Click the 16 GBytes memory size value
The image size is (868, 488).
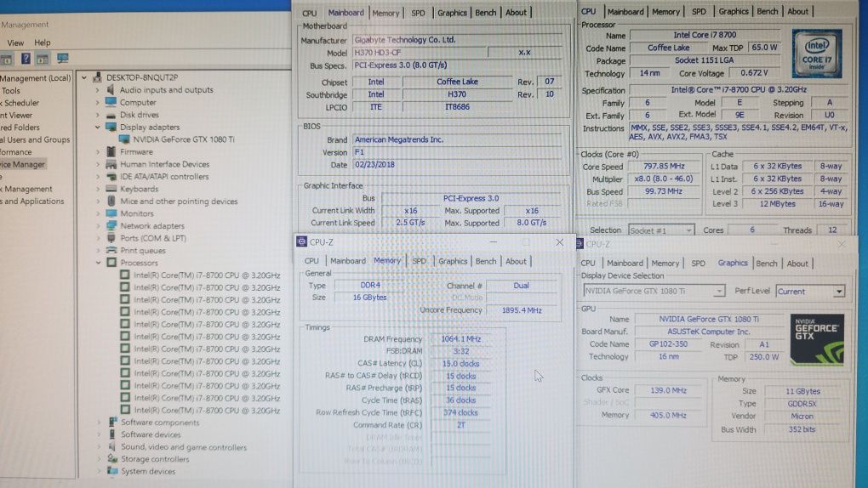pyautogui.click(x=370, y=297)
